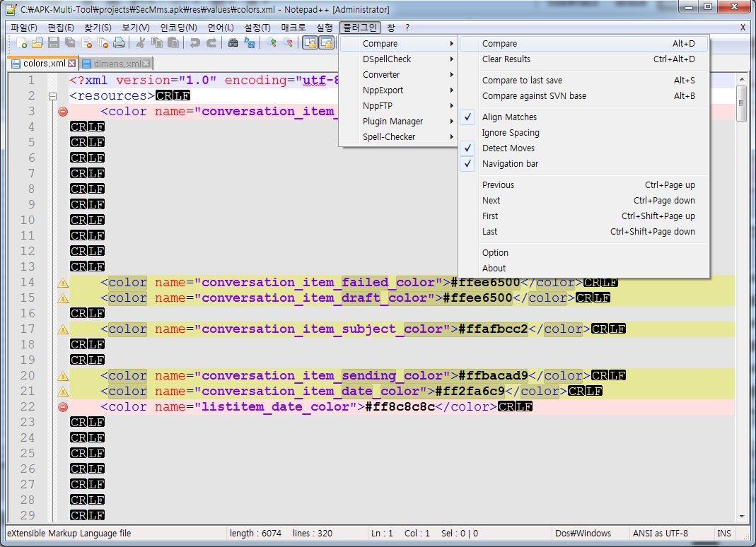The height and width of the screenshot is (547, 756).
Task: Open the Compare plugin Option entry
Action: 495,253
